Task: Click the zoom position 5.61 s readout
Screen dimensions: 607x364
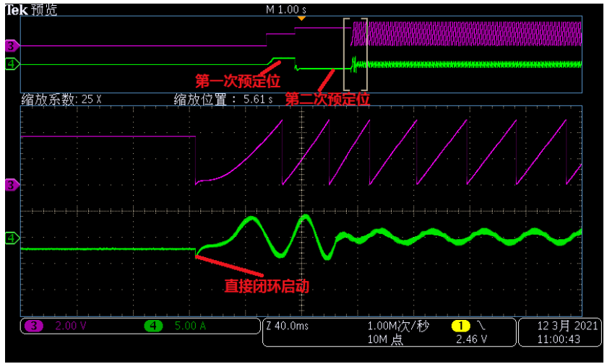Action: (x=223, y=100)
